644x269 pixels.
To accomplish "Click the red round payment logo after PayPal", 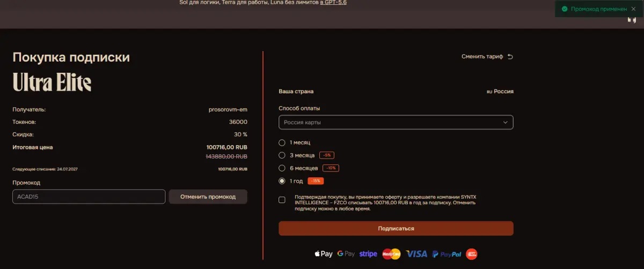I will tap(472, 254).
